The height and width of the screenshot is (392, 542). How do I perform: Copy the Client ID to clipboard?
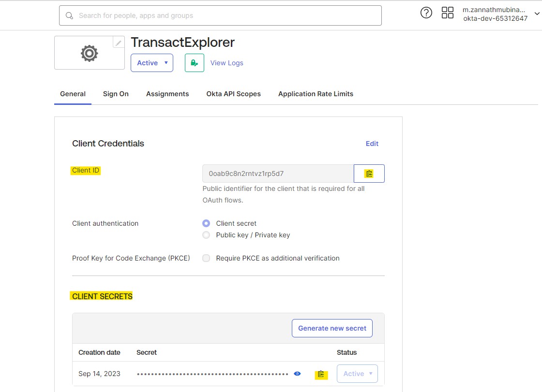(x=369, y=174)
